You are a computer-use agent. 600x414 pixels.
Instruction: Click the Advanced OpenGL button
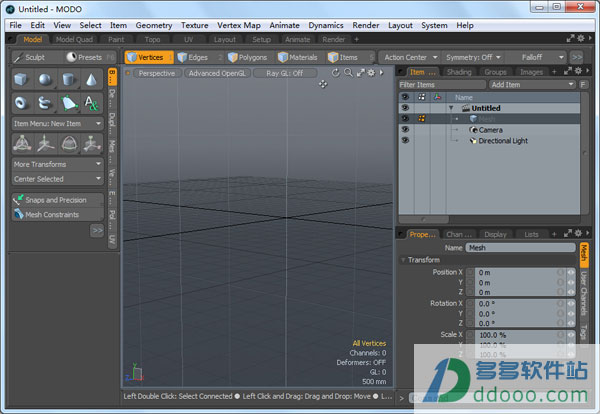click(217, 73)
